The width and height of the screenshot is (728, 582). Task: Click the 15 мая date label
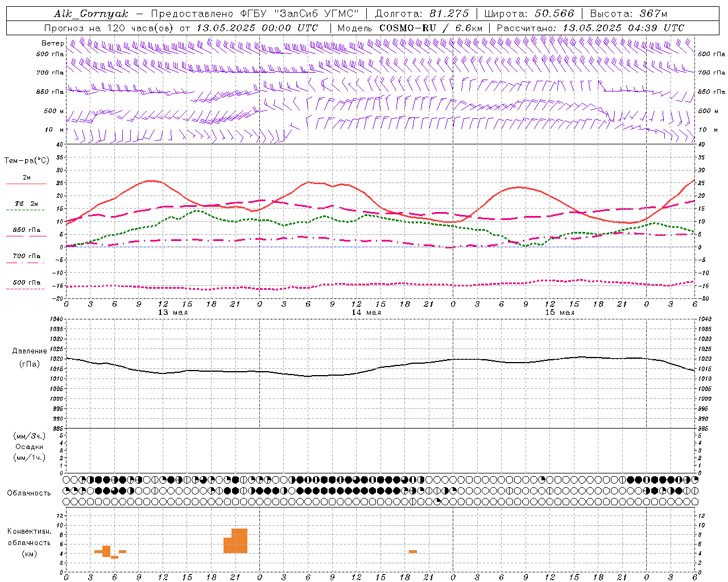(560, 313)
